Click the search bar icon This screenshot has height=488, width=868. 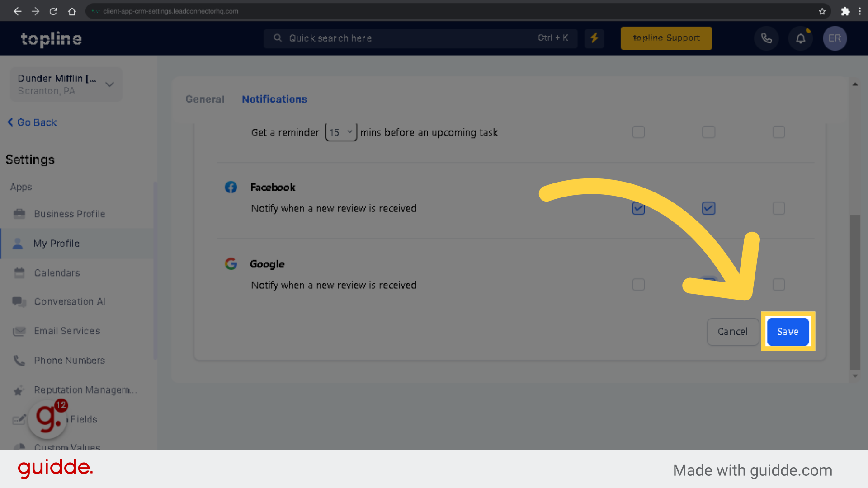277,38
